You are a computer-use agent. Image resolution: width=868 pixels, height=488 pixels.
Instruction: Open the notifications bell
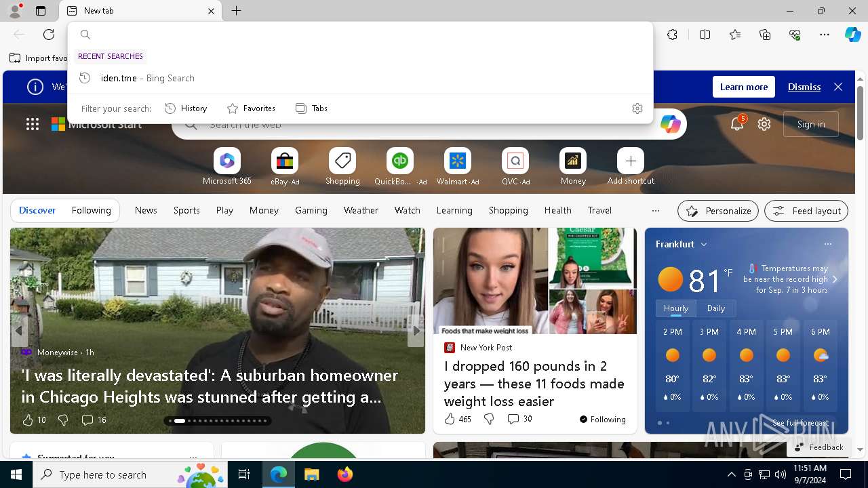click(x=737, y=124)
